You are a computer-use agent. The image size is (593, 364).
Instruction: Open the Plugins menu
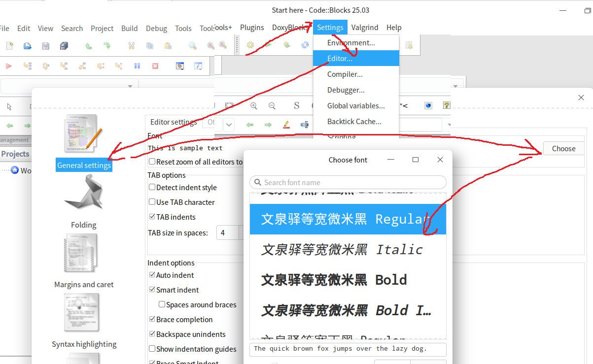[x=252, y=28]
